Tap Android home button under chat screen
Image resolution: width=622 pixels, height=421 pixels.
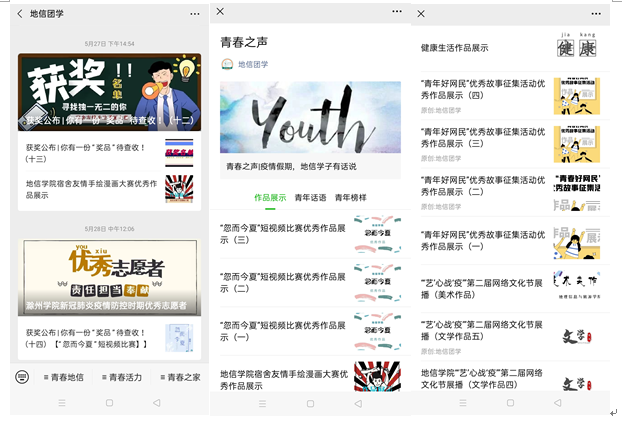(x=109, y=403)
